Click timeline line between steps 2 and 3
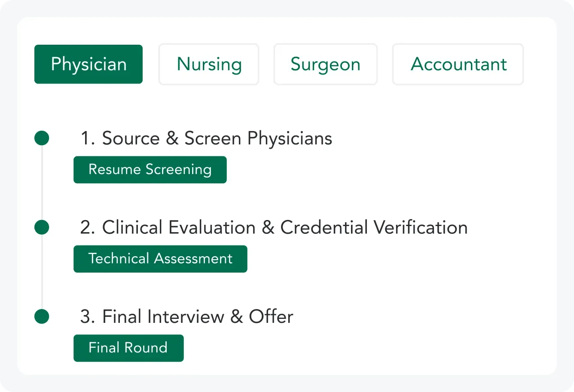574x392 pixels. pyautogui.click(x=42, y=272)
